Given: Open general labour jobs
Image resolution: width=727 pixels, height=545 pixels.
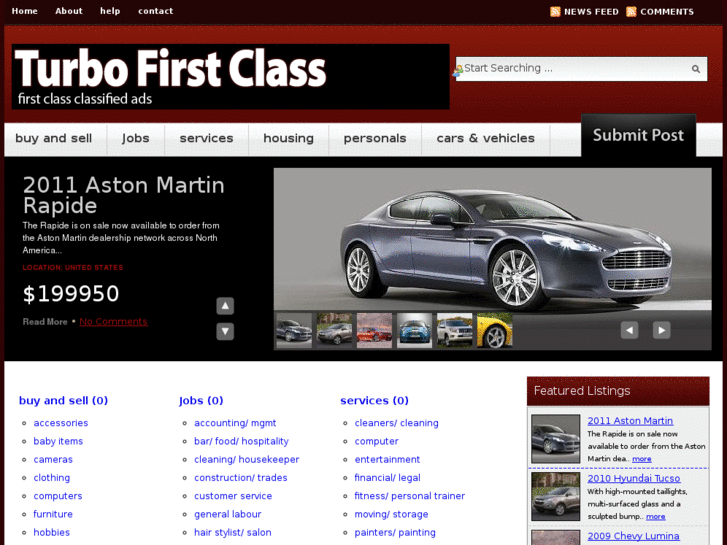Looking at the screenshot, I should [228, 514].
